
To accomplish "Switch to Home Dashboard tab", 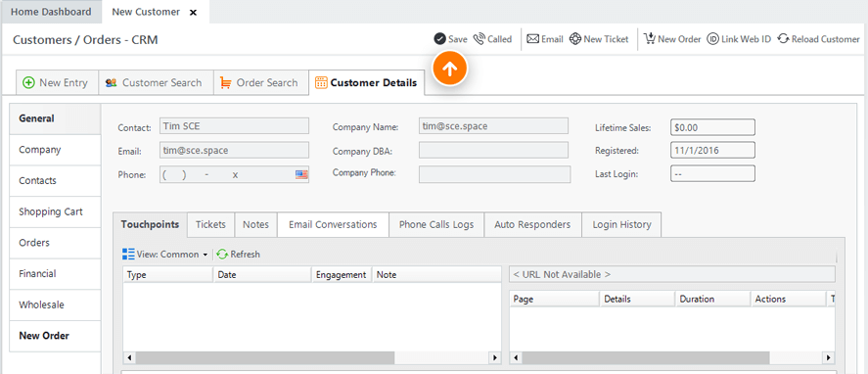I will click(x=51, y=12).
